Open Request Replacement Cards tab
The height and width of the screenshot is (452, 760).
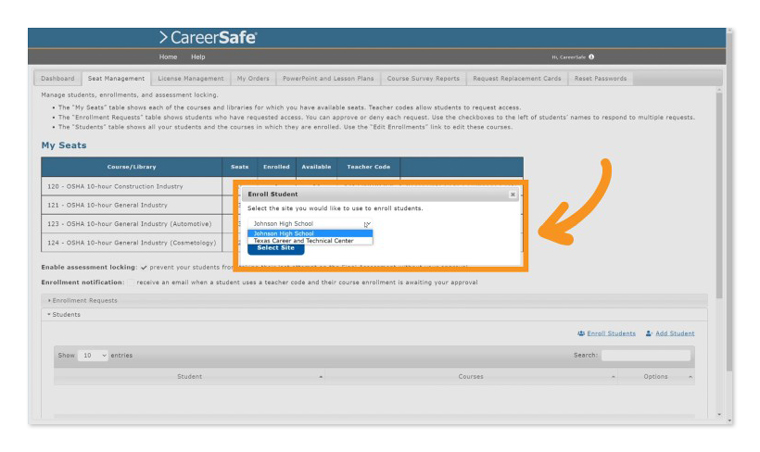pyautogui.click(x=517, y=78)
